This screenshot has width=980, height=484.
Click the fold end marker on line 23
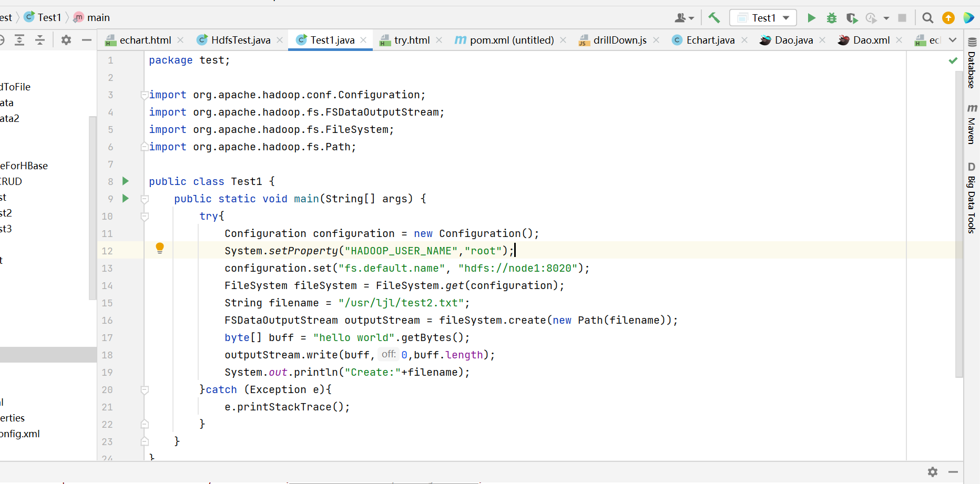[x=145, y=441]
